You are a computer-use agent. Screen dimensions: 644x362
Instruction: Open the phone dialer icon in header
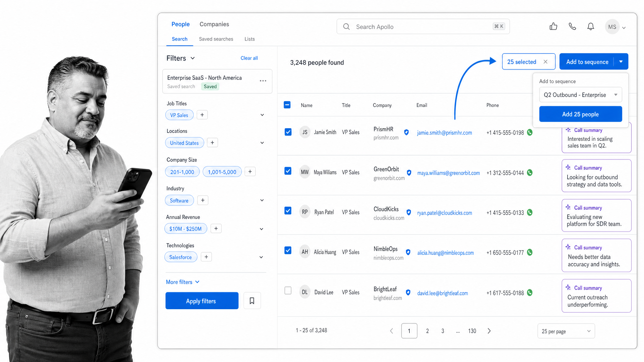click(x=572, y=26)
